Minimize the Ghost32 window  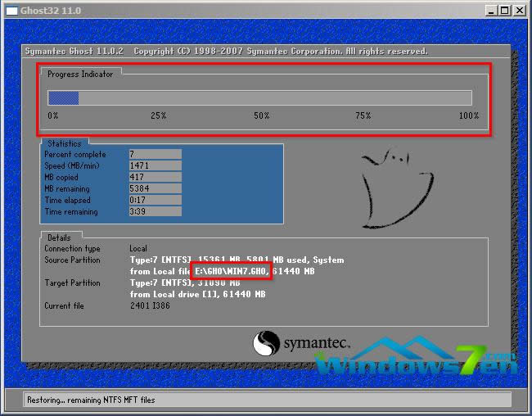coord(489,10)
